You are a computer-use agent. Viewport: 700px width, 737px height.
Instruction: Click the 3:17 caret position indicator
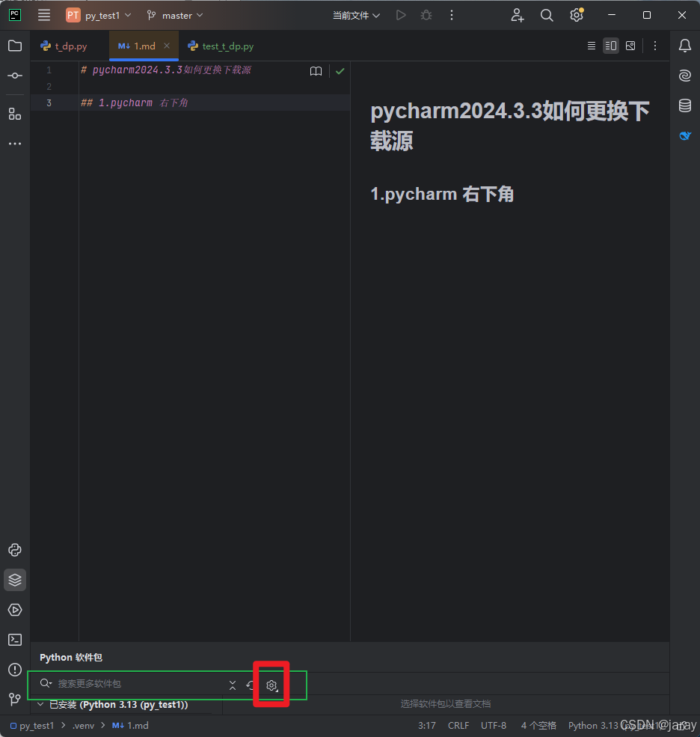click(426, 726)
